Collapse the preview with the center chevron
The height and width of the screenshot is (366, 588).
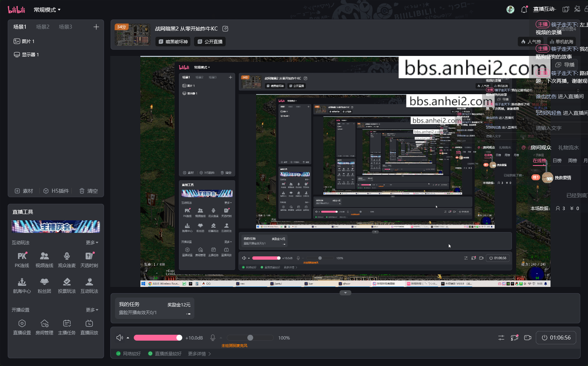tap(345, 293)
